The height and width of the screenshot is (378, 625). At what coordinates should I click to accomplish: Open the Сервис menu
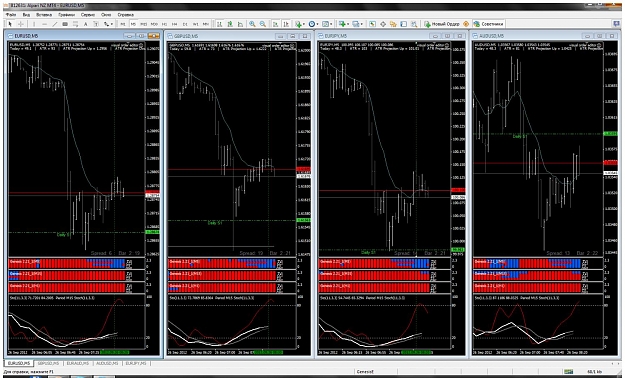[88, 14]
